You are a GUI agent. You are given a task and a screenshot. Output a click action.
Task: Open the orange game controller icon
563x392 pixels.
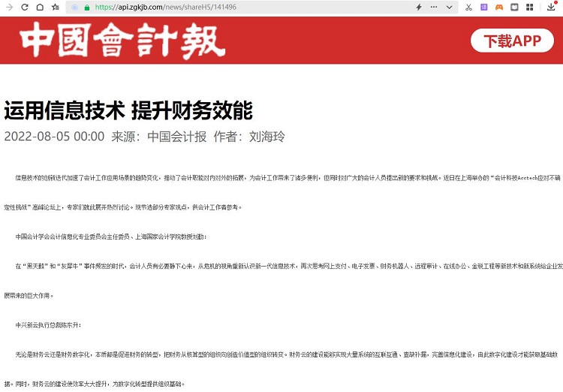(x=498, y=7)
